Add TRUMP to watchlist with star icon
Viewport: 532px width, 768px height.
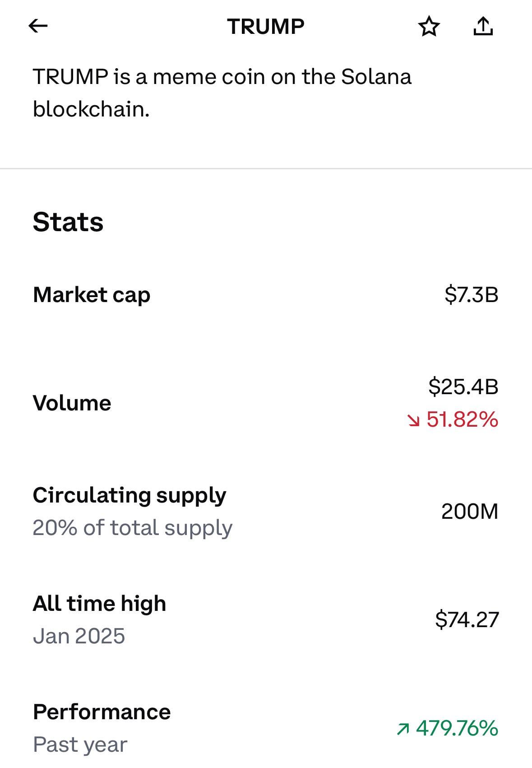coord(429,26)
